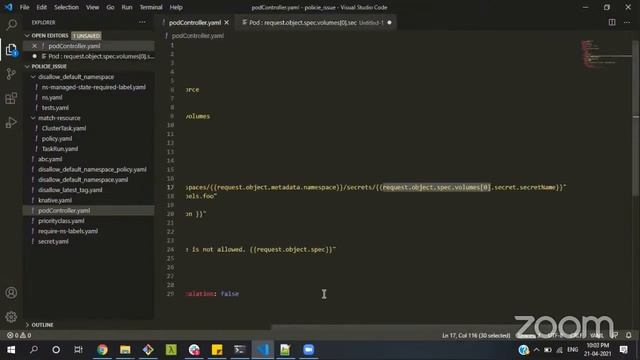Open File Explorer from taskbar
The image size is (640, 360).
coord(125,350)
